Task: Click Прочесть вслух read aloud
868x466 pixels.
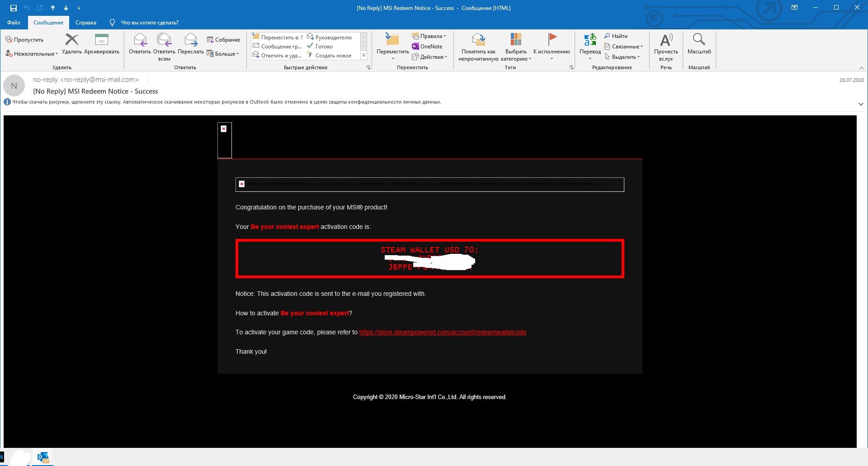Action: pyautogui.click(x=666, y=47)
